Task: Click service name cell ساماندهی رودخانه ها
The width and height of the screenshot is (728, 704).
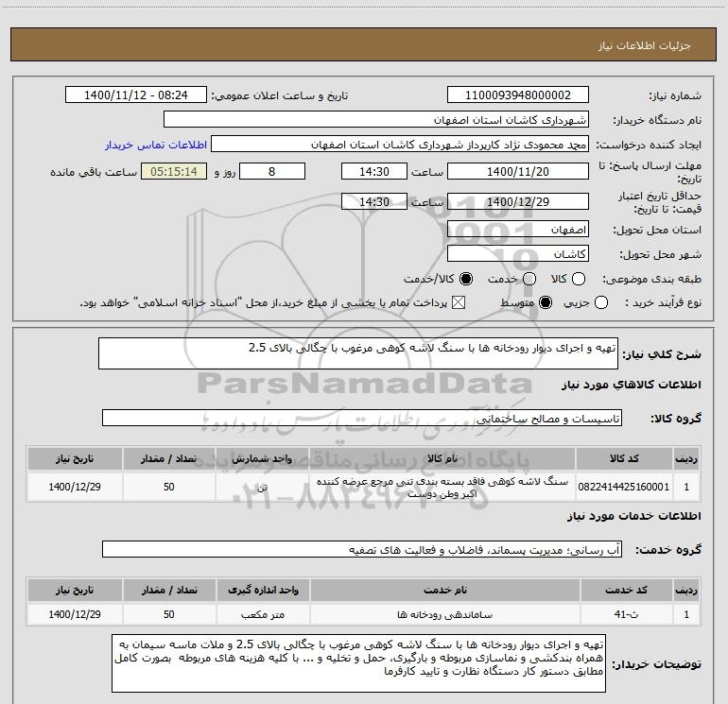Action: [x=444, y=614]
